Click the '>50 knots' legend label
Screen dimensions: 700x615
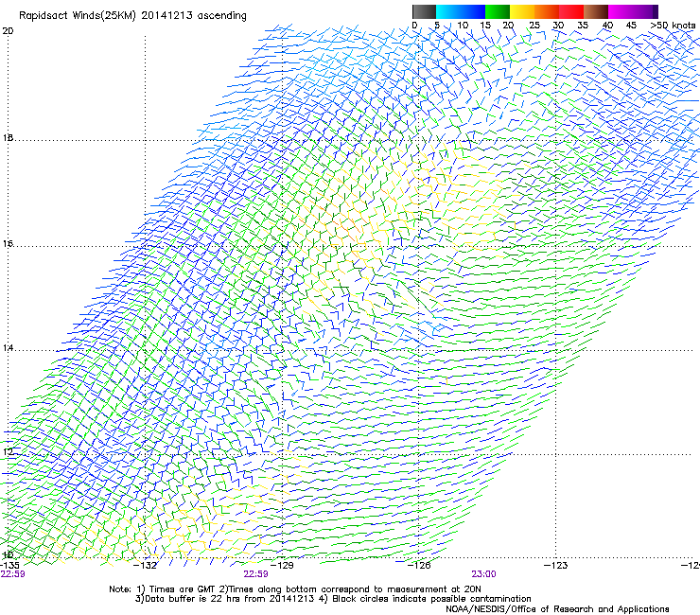click(x=673, y=26)
